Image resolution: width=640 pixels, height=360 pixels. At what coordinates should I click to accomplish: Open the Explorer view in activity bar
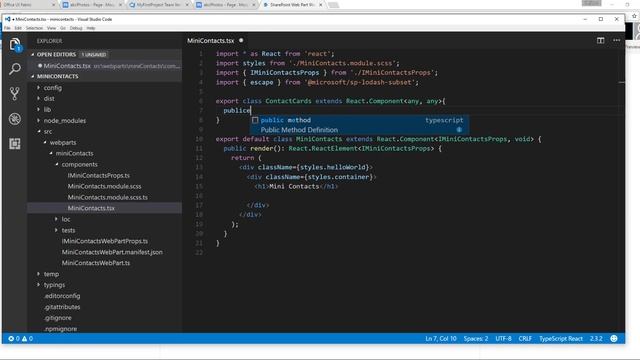[x=15, y=44]
